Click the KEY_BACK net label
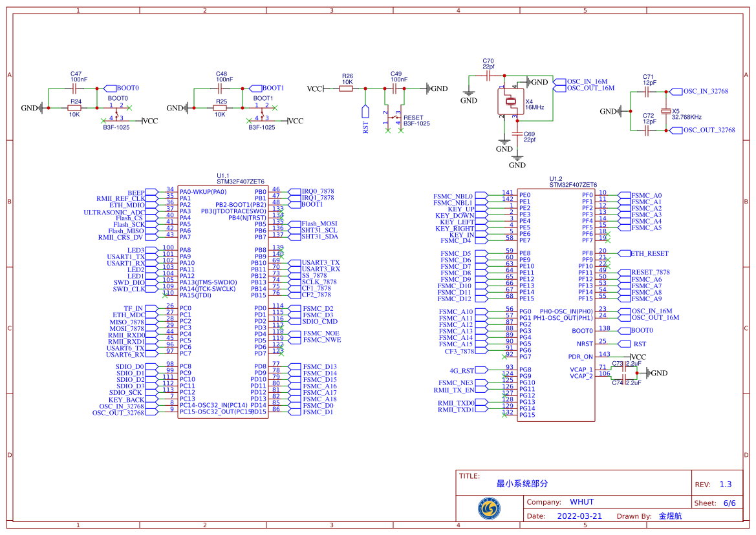The width and height of the screenshot is (756, 535). pyautogui.click(x=126, y=400)
